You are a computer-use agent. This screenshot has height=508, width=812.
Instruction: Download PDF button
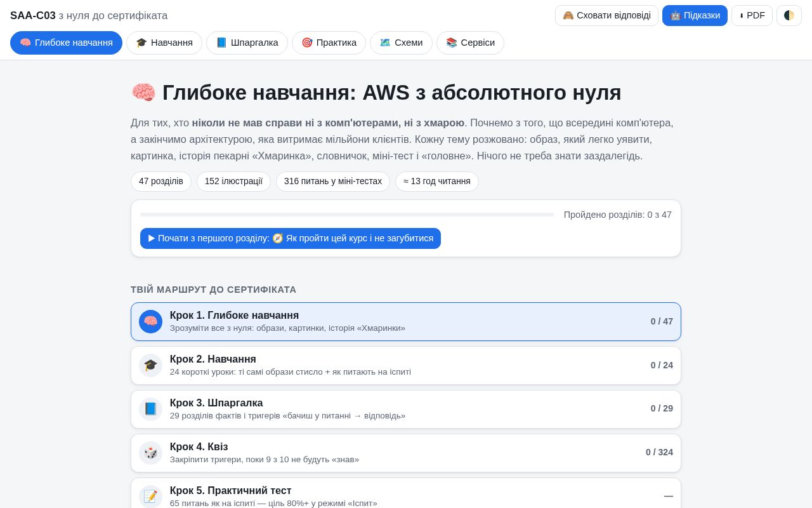tap(752, 15)
